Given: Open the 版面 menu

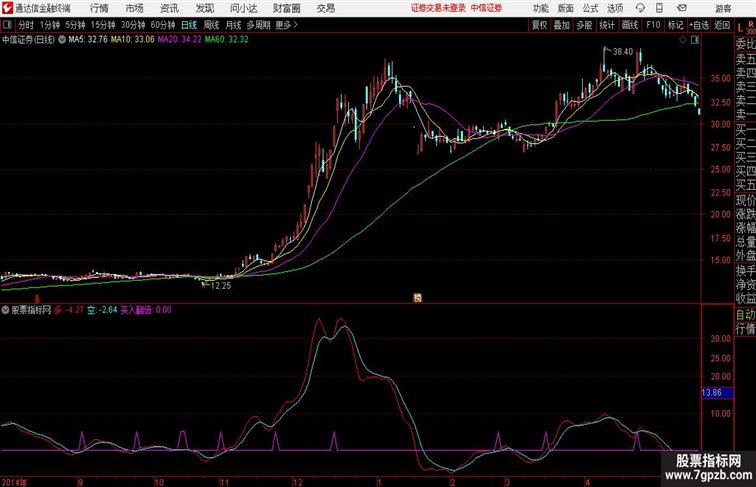Looking at the screenshot, I should click(566, 9).
